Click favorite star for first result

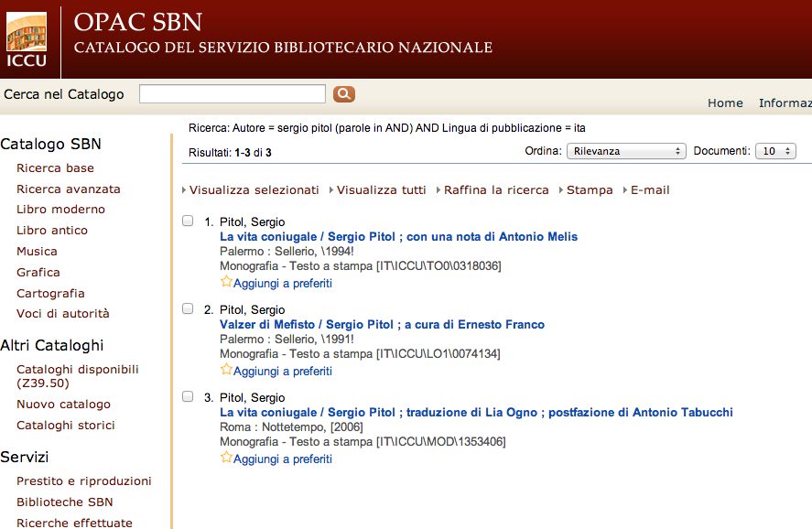pyautogui.click(x=226, y=282)
